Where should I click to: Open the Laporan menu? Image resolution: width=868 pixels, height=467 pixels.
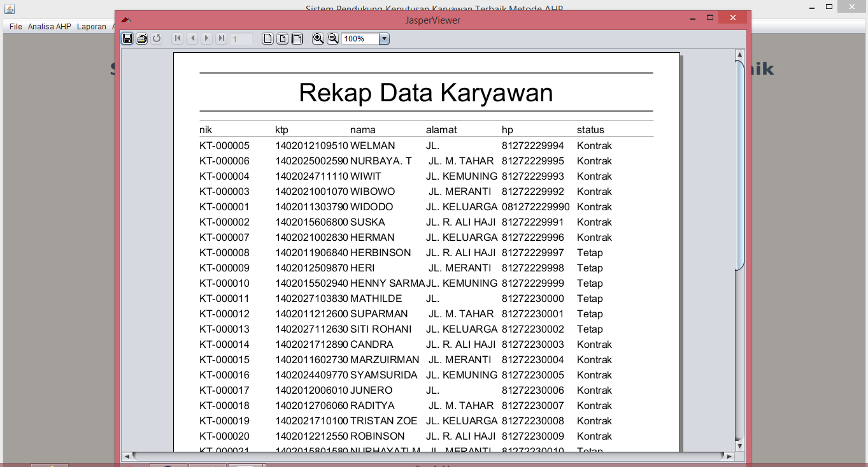(x=91, y=27)
